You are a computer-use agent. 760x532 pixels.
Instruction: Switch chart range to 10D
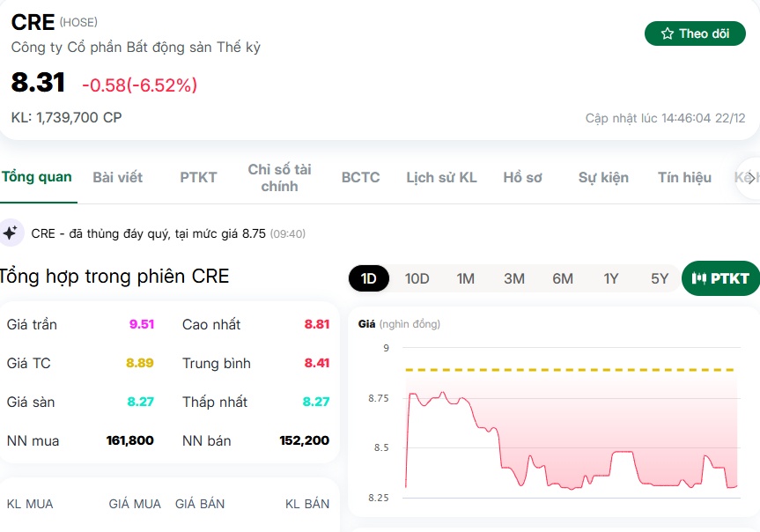417,278
